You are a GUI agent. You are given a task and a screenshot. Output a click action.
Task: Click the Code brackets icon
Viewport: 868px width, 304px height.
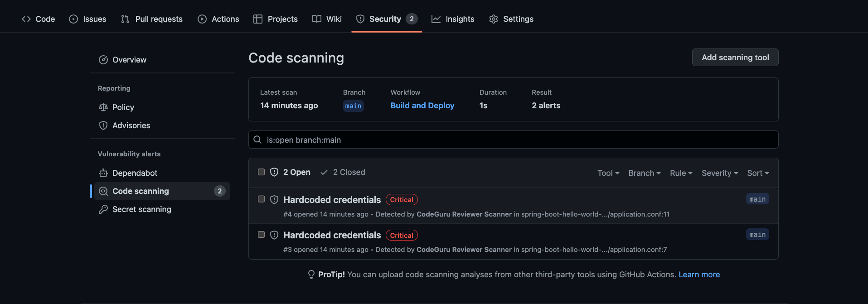pos(26,19)
